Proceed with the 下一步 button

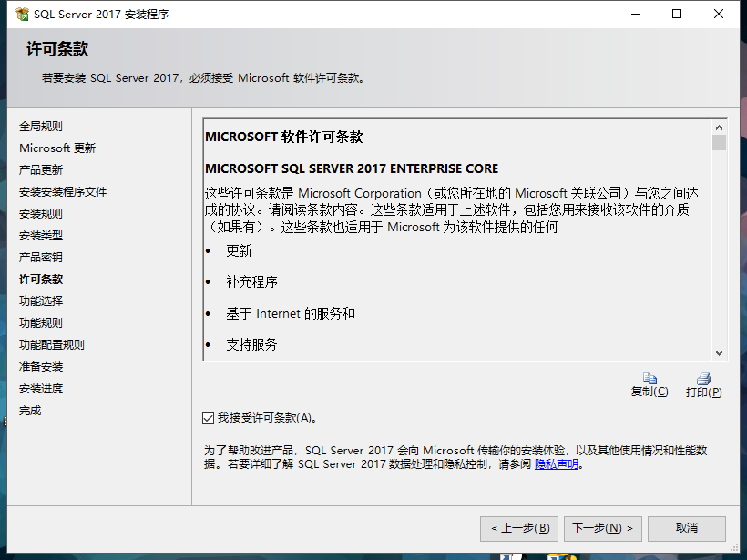(603, 528)
